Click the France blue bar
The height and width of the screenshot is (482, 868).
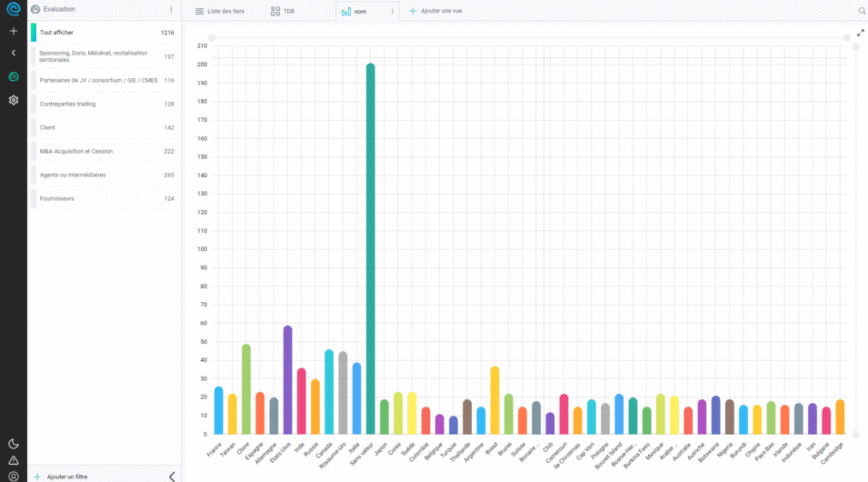click(x=219, y=410)
